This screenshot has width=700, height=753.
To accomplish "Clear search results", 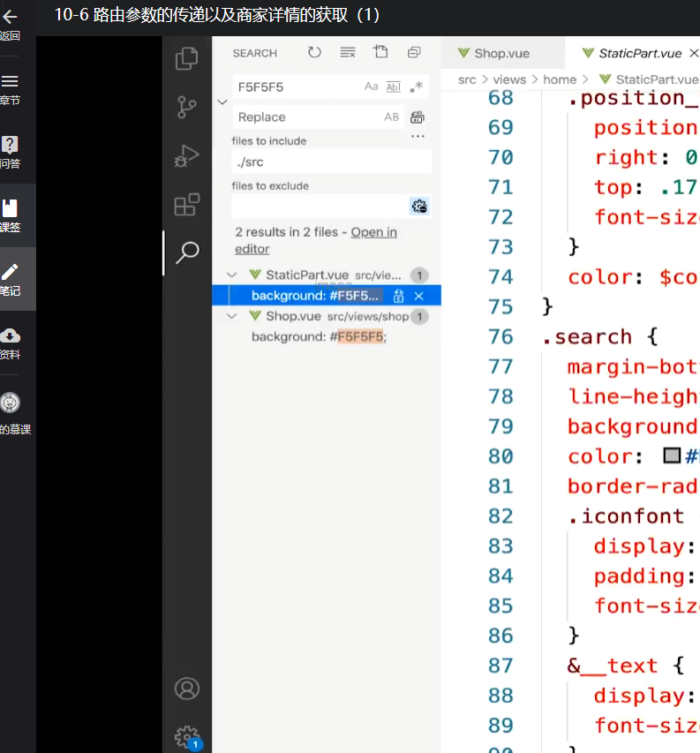I will click(348, 52).
